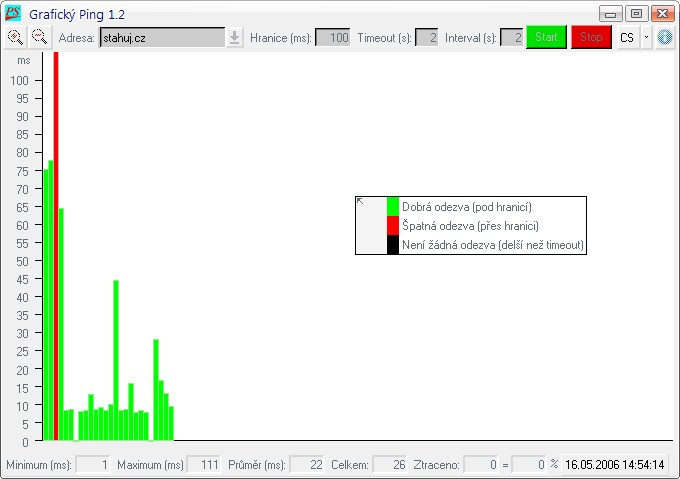This screenshot has width=680, height=479.
Task: Click the green Dobrá odezva legend swatch
Action: click(x=392, y=207)
